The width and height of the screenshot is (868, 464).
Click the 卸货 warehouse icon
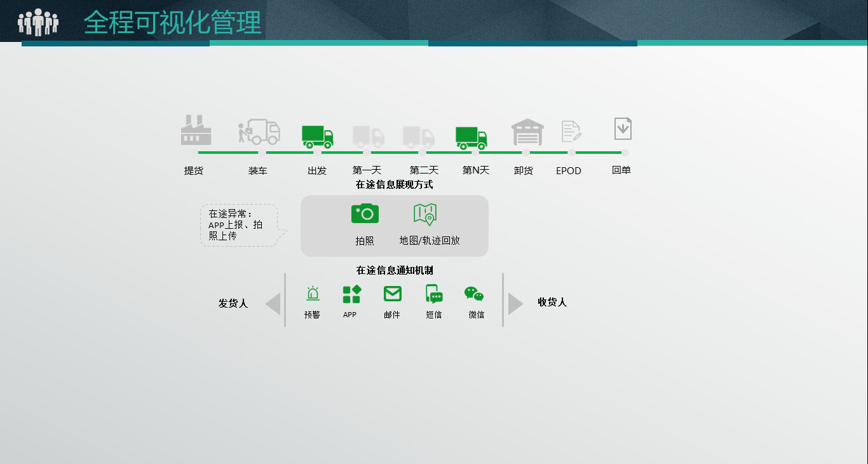(527, 132)
